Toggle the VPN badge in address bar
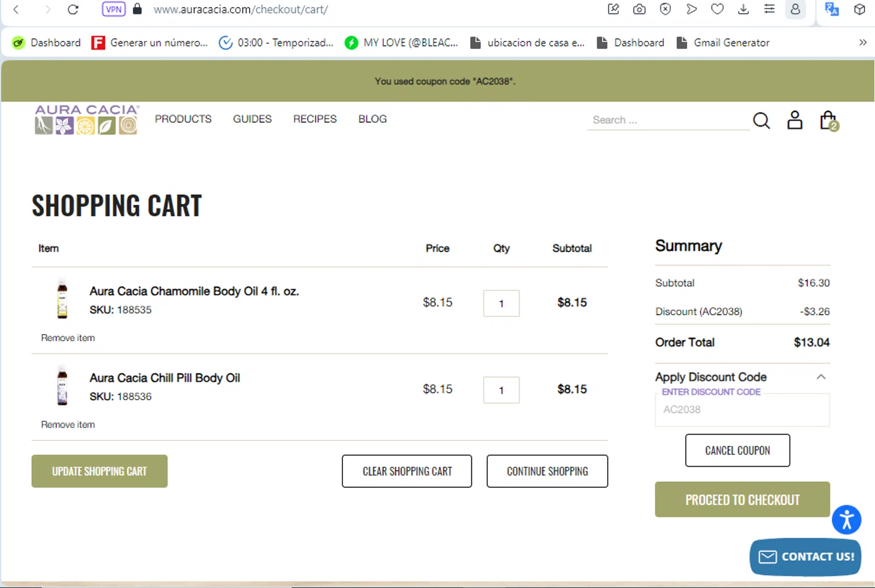Viewport: 875px width, 588px height. point(114,9)
